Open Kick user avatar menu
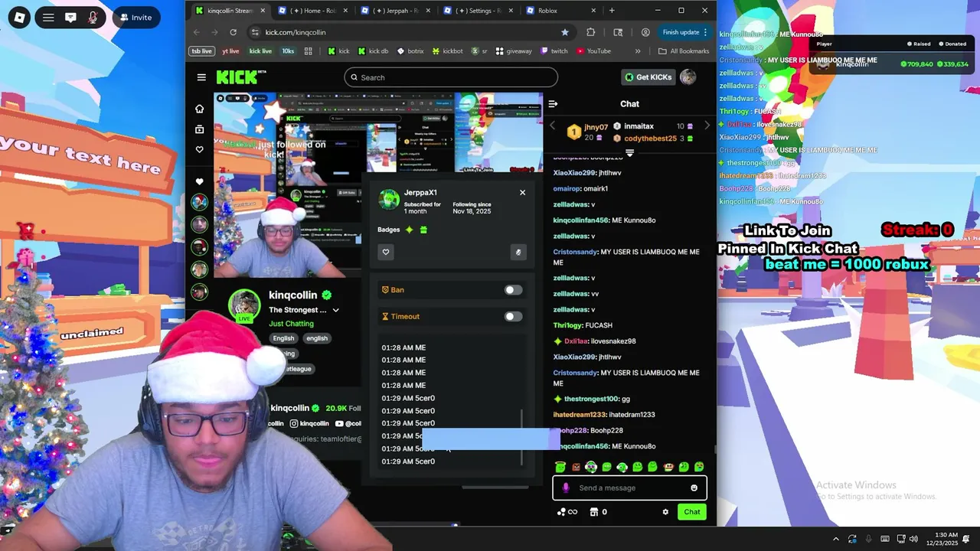The width and height of the screenshot is (980, 551). pos(688,77)
